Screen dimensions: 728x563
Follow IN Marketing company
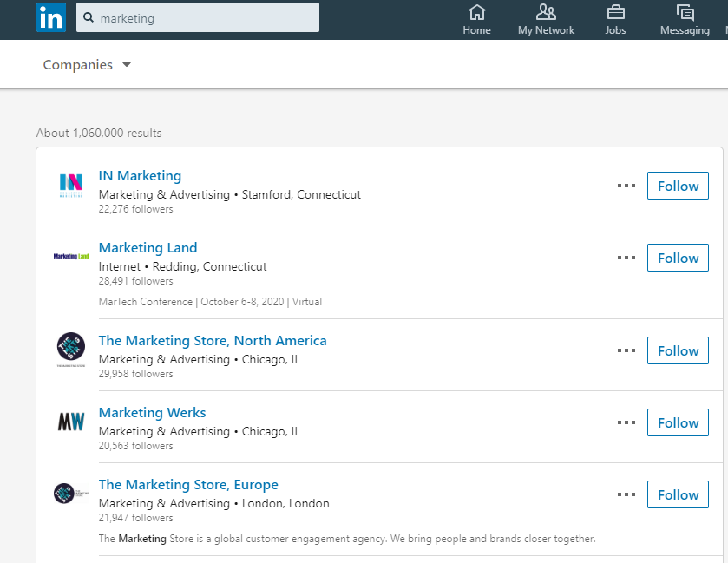click(x=678, y=186)
